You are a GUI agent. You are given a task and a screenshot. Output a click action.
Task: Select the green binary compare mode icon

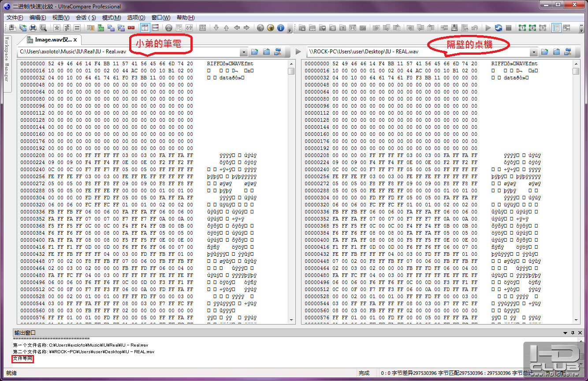pyautogui.click(x=101, y=28)
